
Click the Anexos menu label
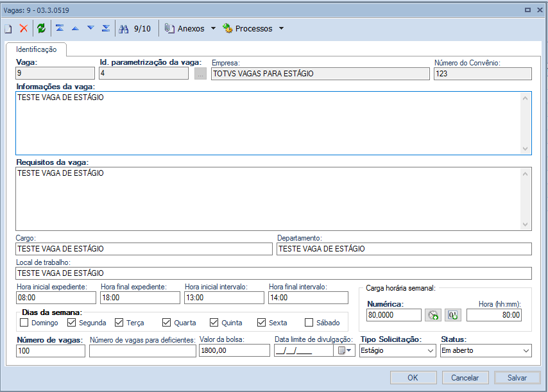coord(191,29)
